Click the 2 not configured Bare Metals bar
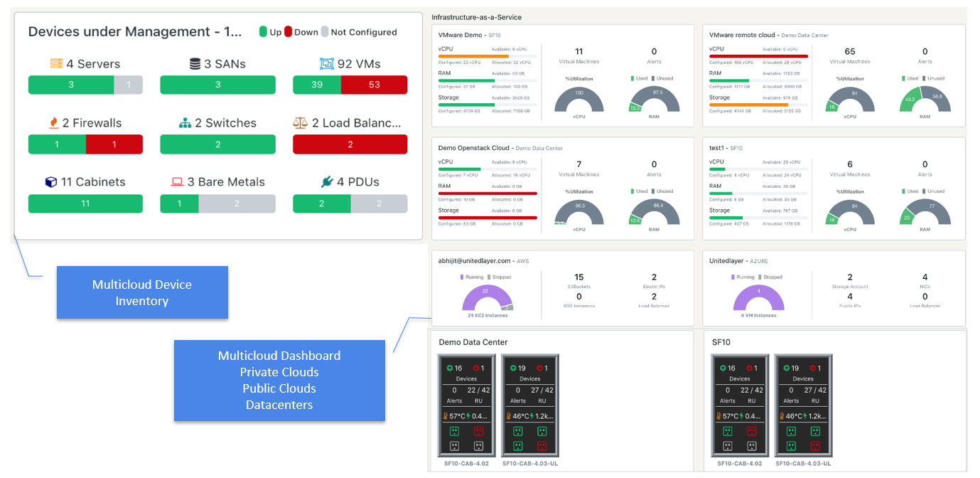The width and height of the screenshot is (980, 478). 237,203
